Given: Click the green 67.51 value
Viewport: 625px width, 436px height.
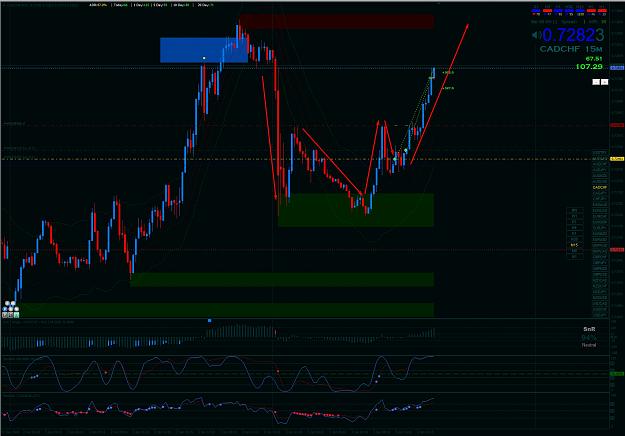Looking at the screenshot, I should click(x=594, y=59).
